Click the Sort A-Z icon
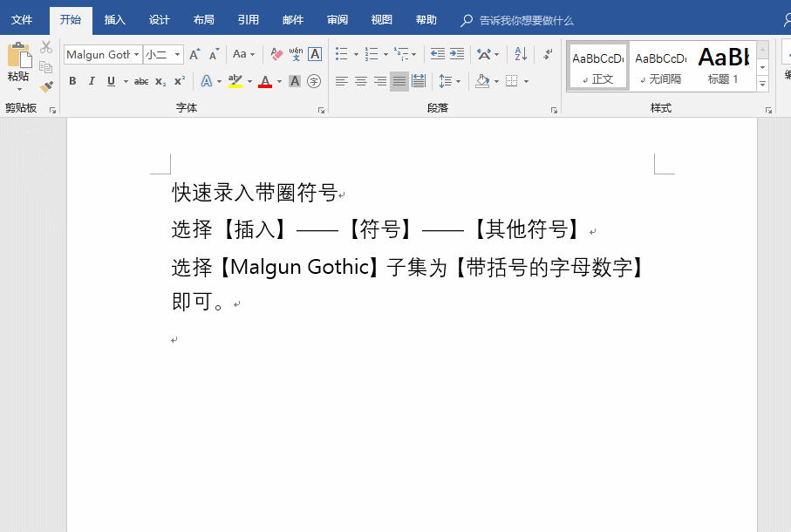Image resolution: width=791 pixels, height=532 pixels. (x=520, y=54)
